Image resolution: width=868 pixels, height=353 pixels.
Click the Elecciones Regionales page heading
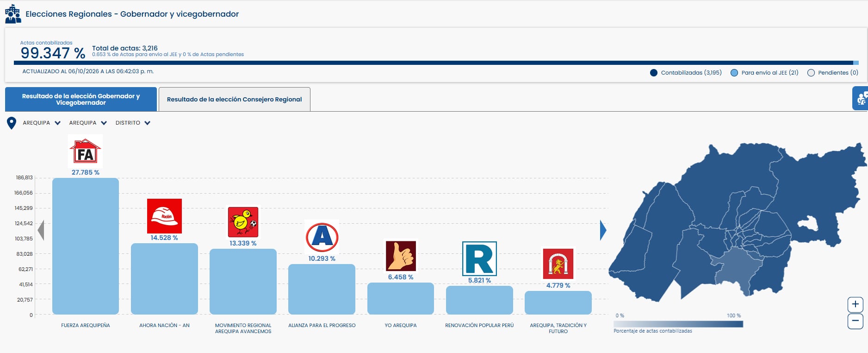[132, 14]
